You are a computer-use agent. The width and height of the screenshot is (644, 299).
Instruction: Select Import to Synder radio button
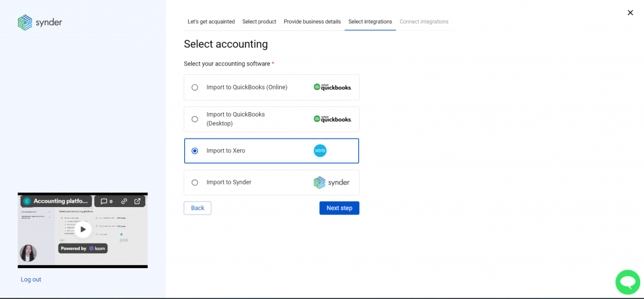195,183
